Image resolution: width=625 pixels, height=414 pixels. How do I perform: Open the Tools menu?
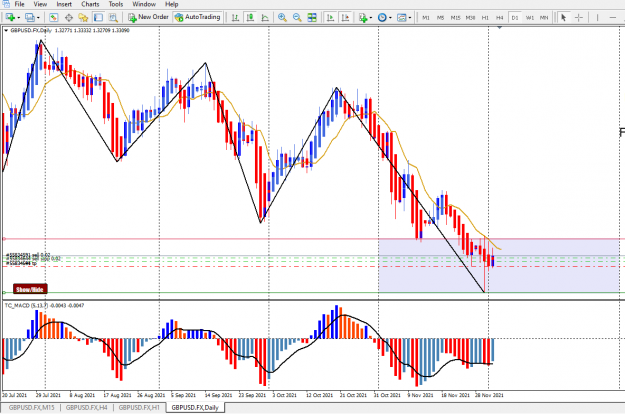(x=116, y=4)
